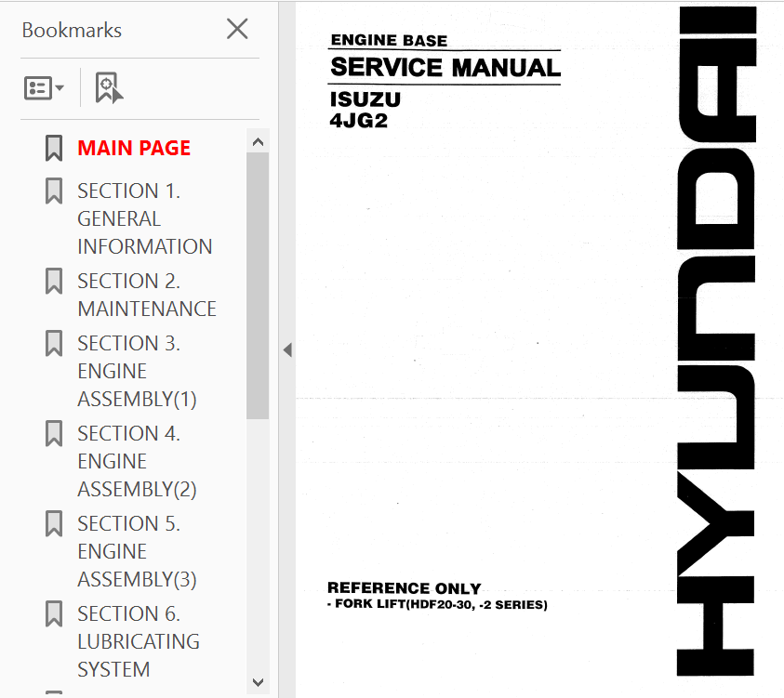This screenshot has width=784, height=698.
Task: Click the REFERENCE ONLY text
Action: 404,588
